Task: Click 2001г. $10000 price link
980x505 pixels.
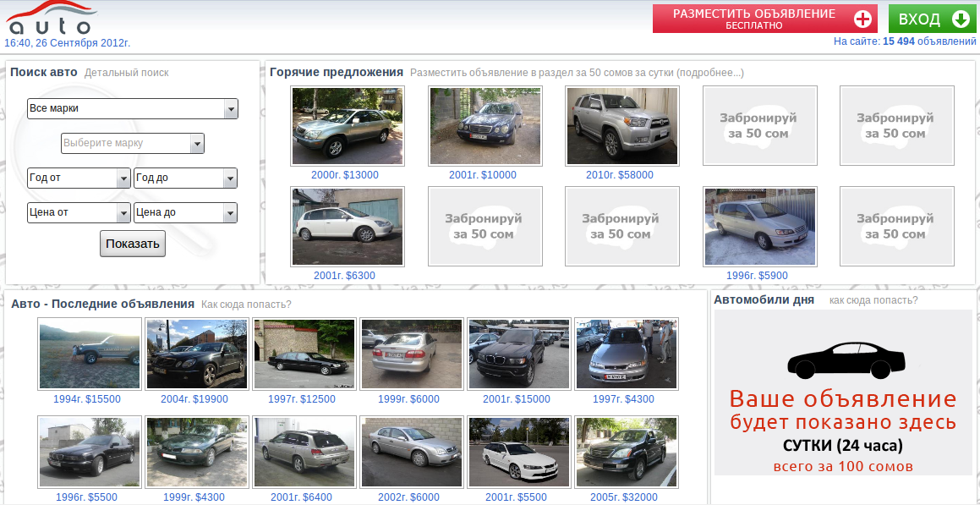Action: click(483, 175)
